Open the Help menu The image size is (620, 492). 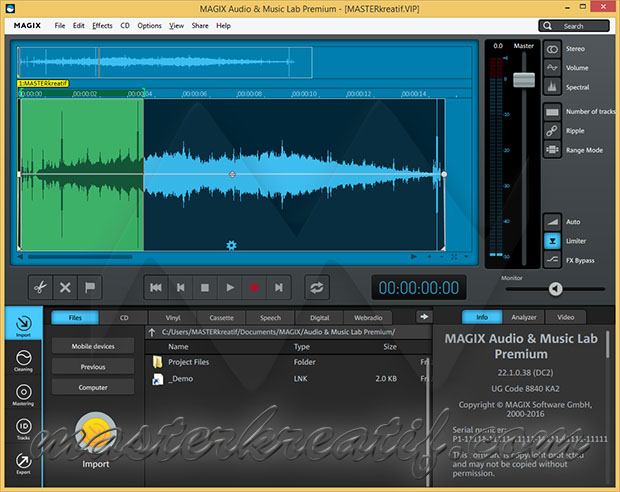click(223, 26)
